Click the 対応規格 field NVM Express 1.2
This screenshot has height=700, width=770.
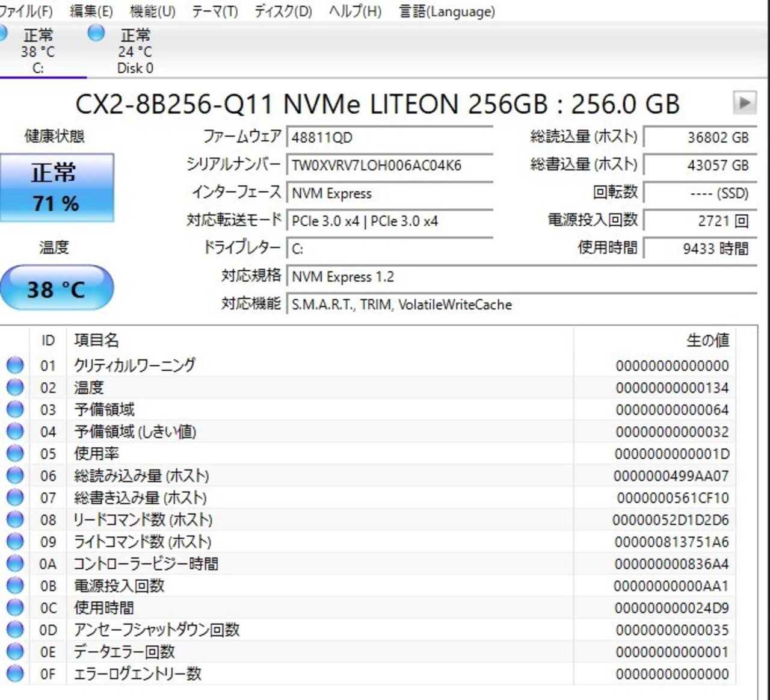[x=522, y=277]
